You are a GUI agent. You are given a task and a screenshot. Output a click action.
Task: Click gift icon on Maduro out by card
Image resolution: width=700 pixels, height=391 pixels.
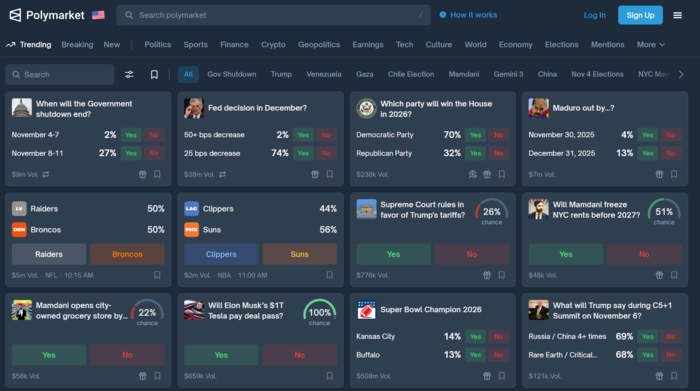click(x=659, y=175)
